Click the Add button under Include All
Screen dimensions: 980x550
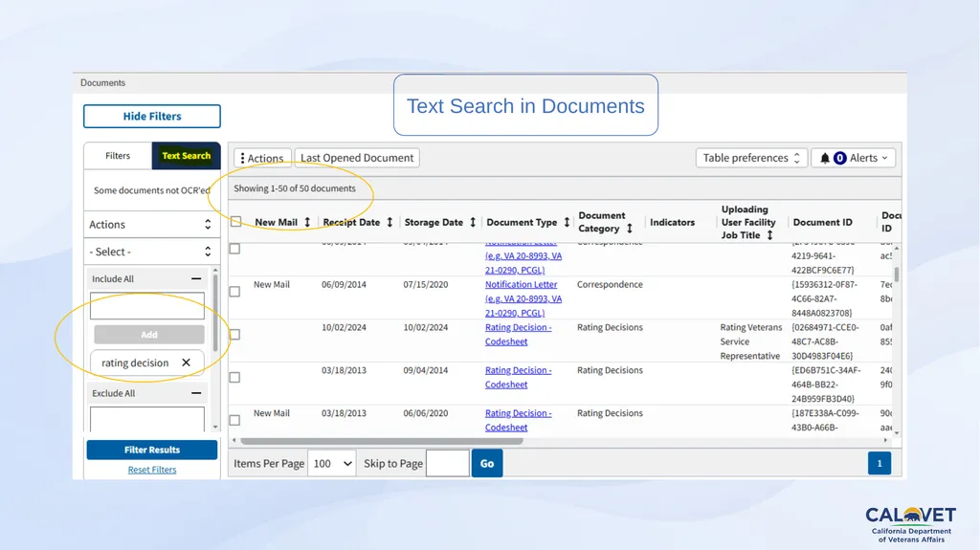click(148, 335)
